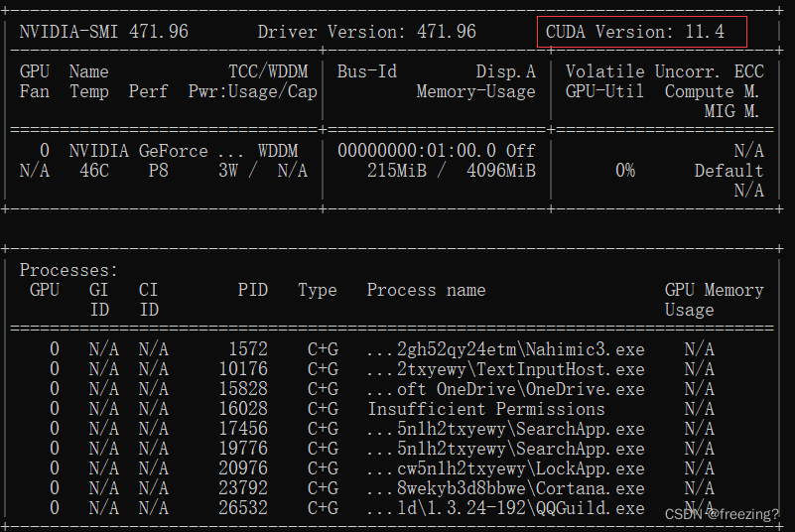Click the '3W / N/A' power value
The height and width of the screenshot is (532, 795).
pyautogui.click(x=263, y=171)
